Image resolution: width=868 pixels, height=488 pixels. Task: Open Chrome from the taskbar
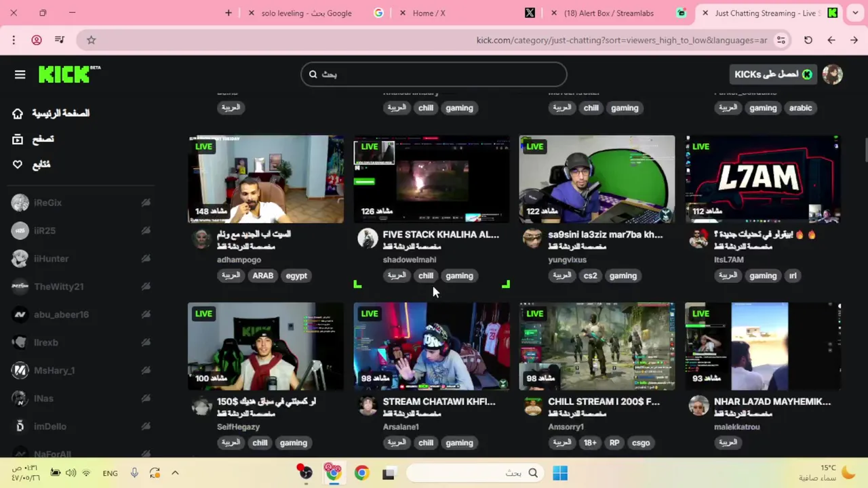pos(361,473)
